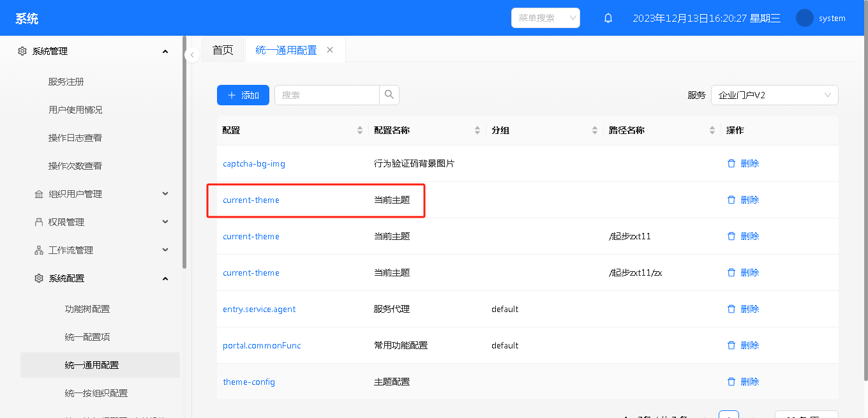Click the notification bell icon
This screenshot has width=868, height=418.
[x=608, y=19]
